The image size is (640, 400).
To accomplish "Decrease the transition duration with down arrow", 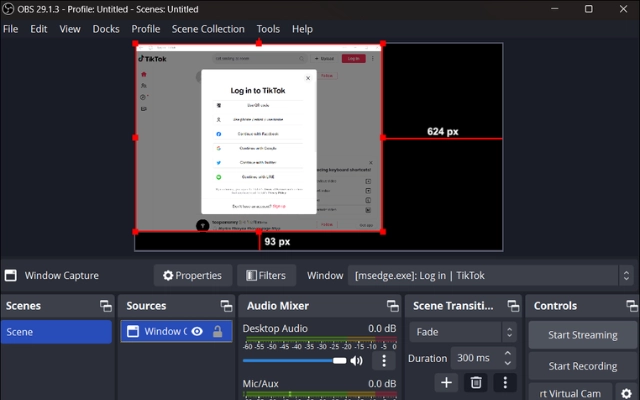I will click(x=507, y=363).
